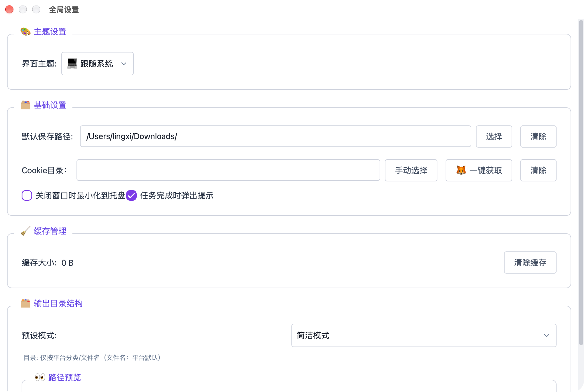Screen dimensions: 584x392
Task: Click the folder icon beside 基础设置
Action: click(x=26, y=105)
